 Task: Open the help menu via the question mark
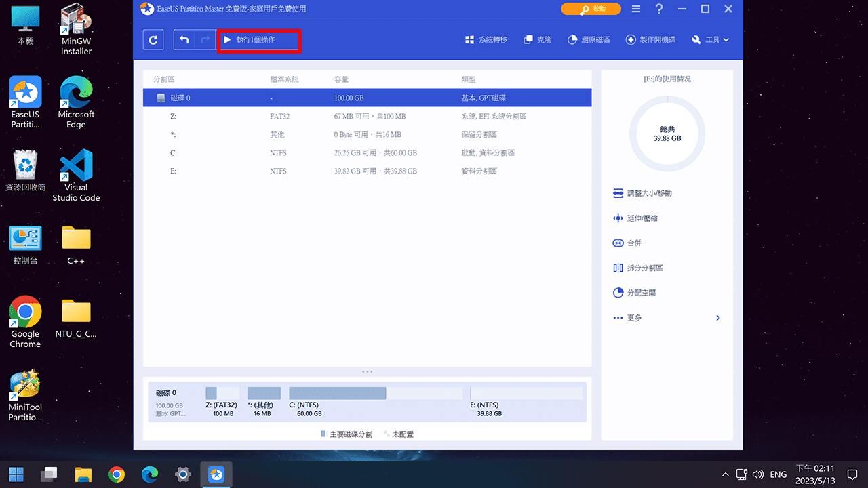tap(659, 9)
